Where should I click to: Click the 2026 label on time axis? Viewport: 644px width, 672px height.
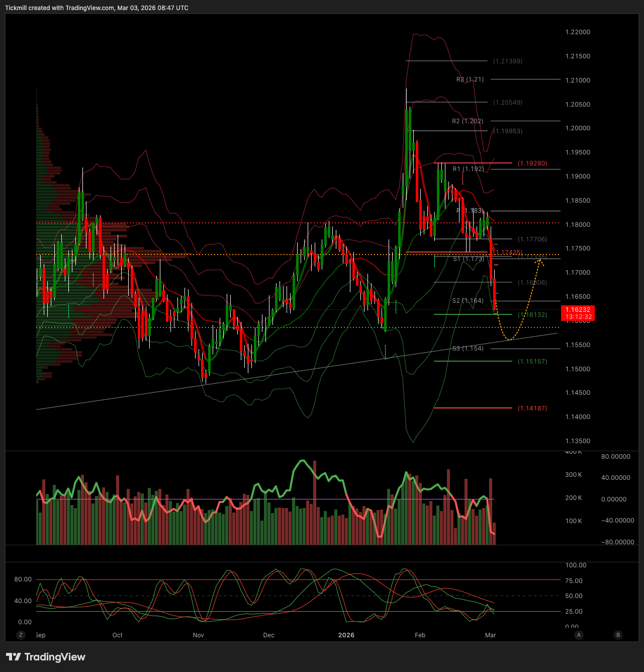click(x=346, y=635)
